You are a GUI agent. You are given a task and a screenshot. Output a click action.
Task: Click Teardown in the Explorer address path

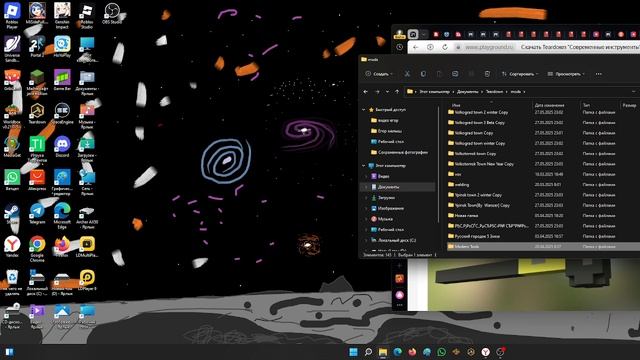click(494, 92)
